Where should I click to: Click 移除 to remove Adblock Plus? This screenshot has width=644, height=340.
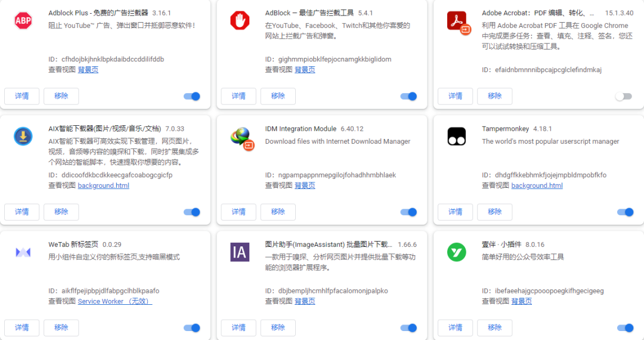(x=61, y=96)
